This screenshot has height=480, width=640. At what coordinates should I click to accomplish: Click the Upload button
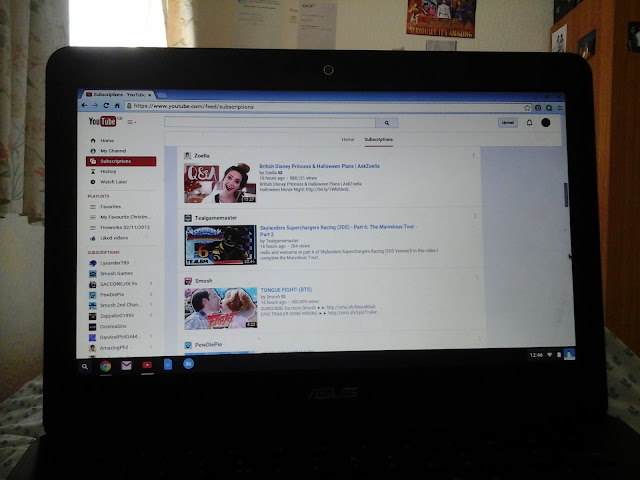pos(508,122)
